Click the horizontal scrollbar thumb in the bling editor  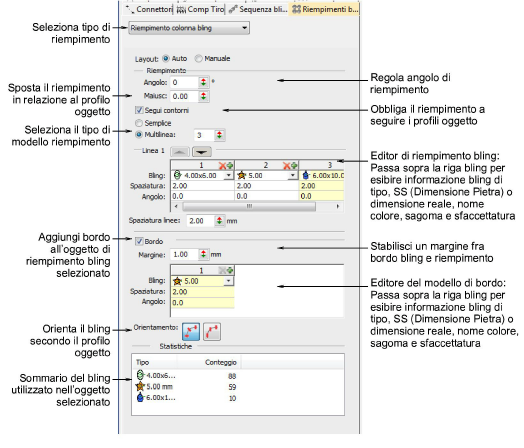[249, 206]
